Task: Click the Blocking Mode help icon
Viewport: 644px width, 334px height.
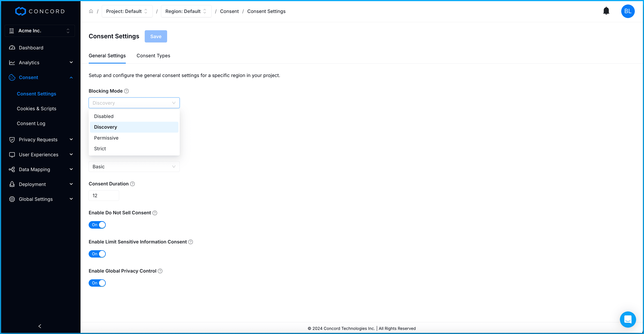Action: point(126,91)
